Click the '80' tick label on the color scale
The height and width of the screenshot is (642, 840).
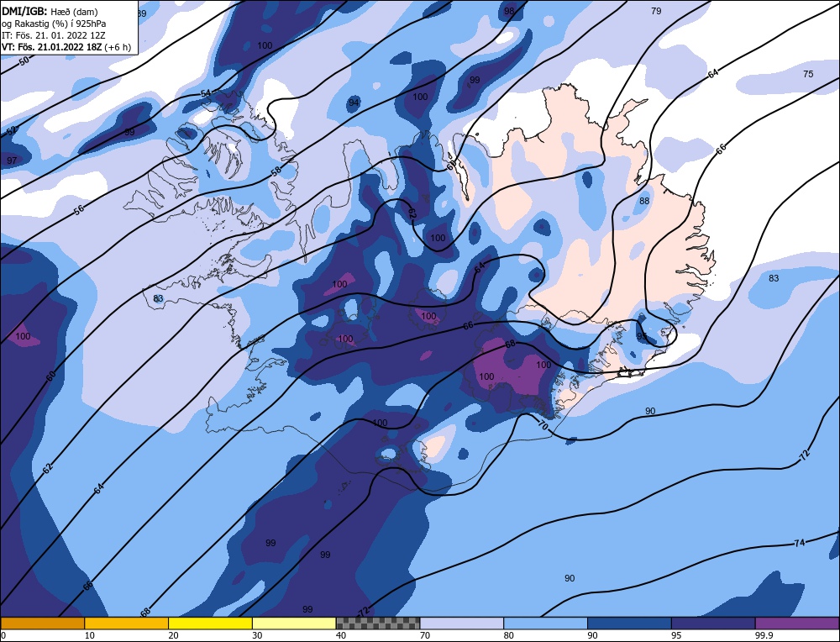(509, 635)
